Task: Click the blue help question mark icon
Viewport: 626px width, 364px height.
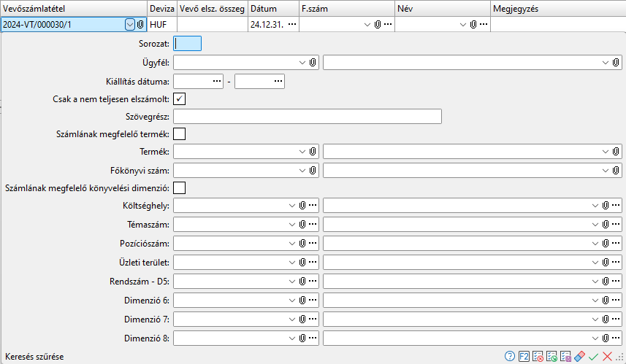Action: 510,356
